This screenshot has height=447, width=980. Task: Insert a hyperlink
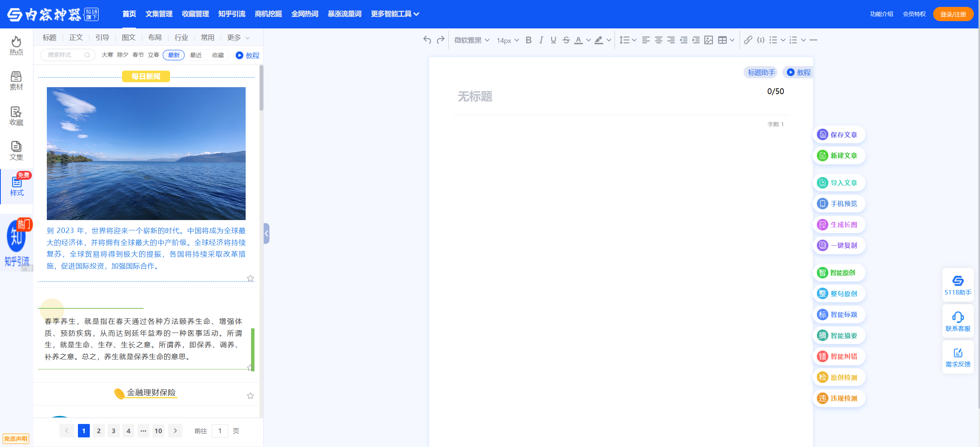tap(748, 40)
